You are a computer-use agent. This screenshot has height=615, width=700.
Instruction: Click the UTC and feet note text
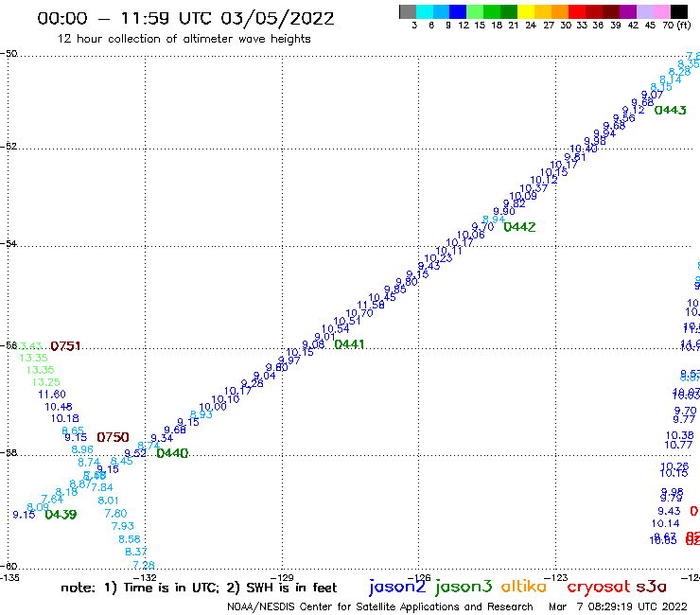199,588
